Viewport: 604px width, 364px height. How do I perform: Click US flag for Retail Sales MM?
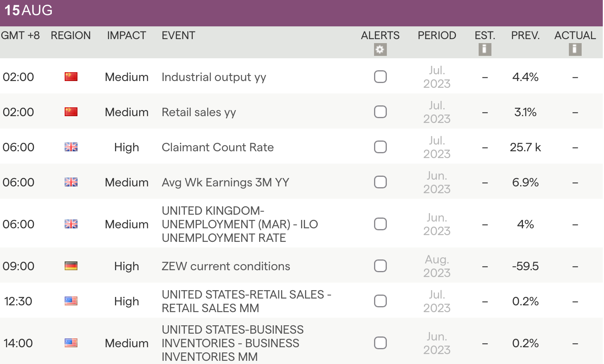pyautogui.click(x=71, y=301)
